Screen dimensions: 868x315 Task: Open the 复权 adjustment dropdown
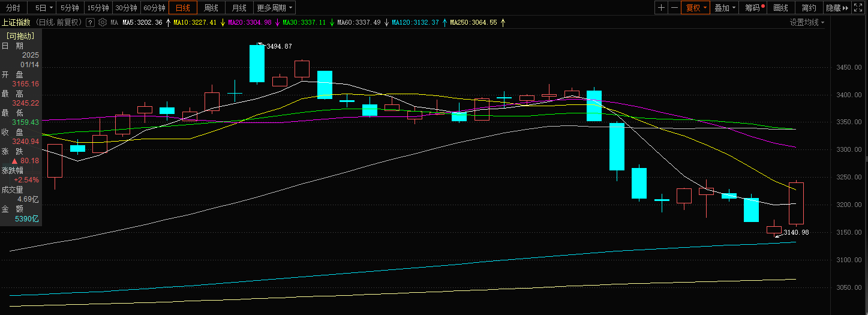point(696,8)
